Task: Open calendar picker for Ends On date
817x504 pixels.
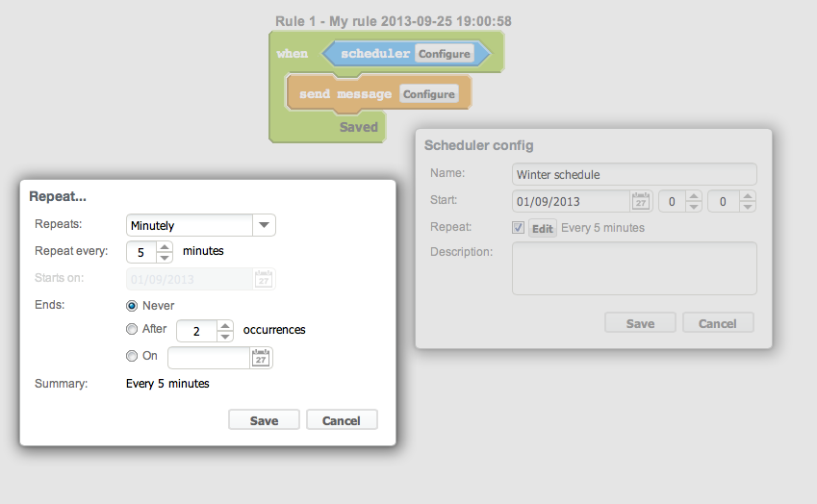Action: pos(261,358)
